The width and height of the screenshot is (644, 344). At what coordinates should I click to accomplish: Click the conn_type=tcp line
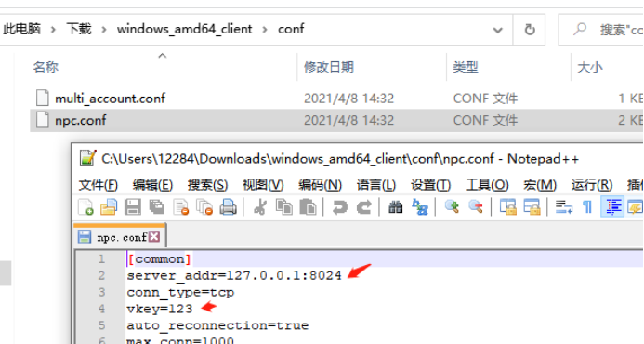pyautogui.click(x=180, y=292)
